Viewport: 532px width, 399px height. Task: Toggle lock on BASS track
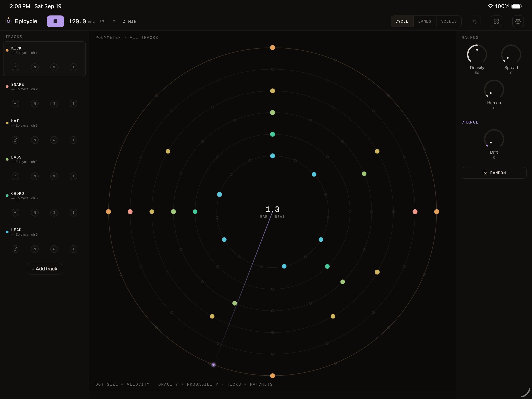pyautogui.click(x=15, y=176)
